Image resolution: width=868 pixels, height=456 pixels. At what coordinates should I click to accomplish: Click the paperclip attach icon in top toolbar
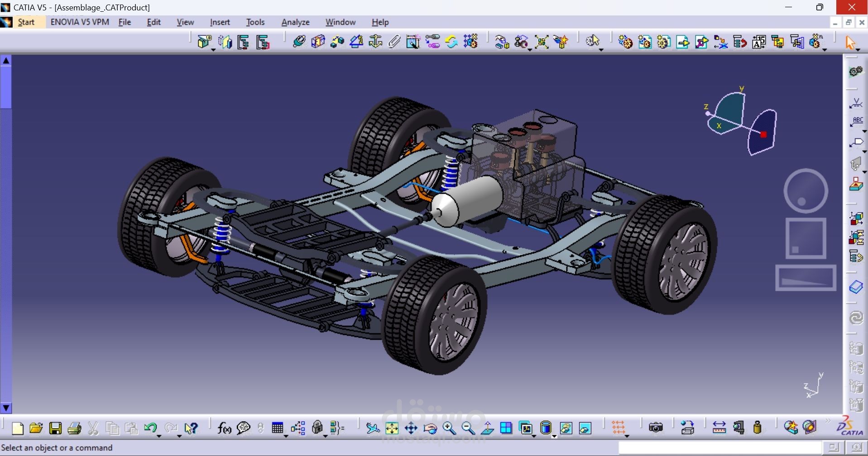(x=394, y=42)
